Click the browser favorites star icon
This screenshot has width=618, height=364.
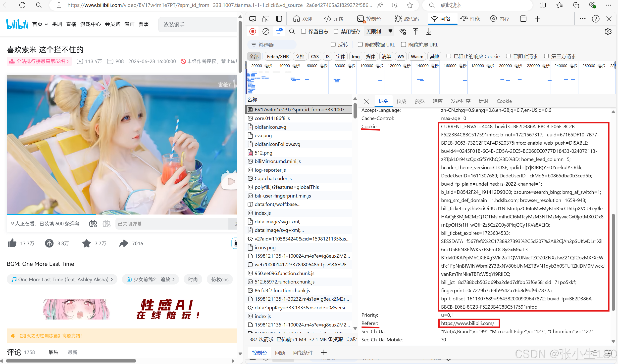[x=410, y=5]
